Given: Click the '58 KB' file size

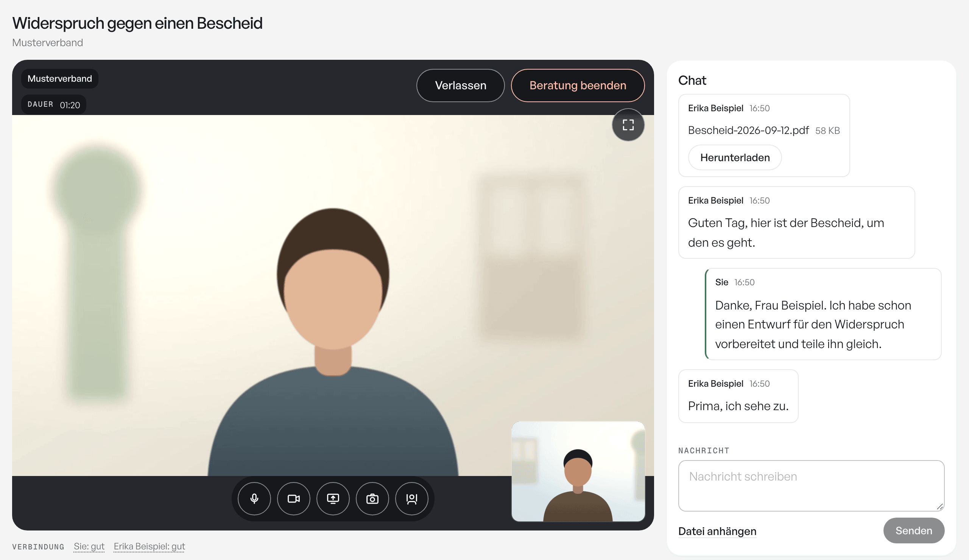Looking at the screenshot, I should click(827, 131).
